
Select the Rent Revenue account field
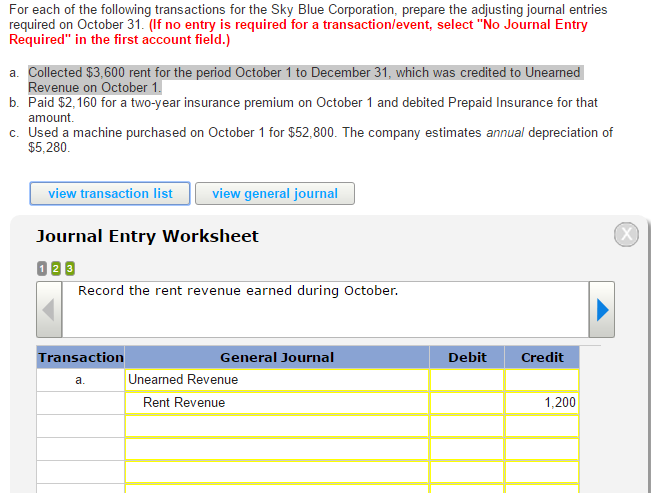(x=277, y=403)
